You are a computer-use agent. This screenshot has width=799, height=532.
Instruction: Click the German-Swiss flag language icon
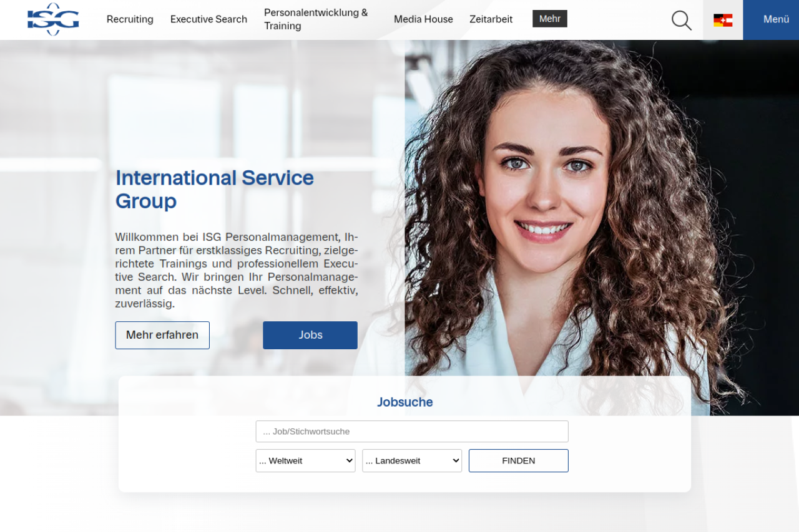tap(723, 20)
